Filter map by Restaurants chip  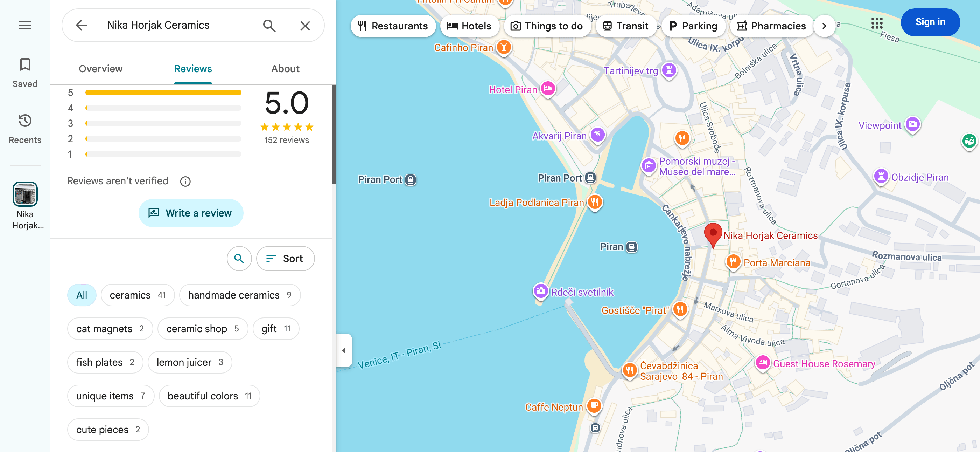point(393,26)
